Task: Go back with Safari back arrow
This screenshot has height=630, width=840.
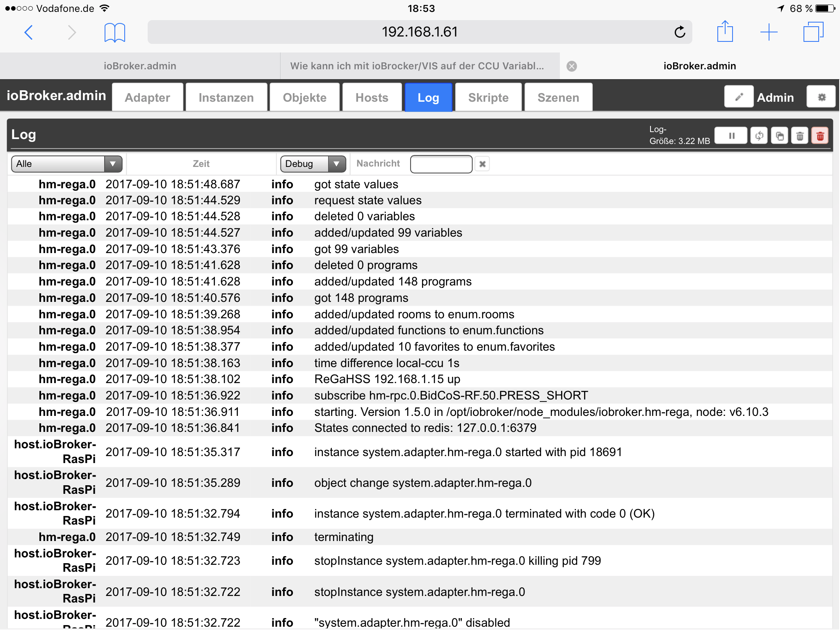Action: pyautogui.click(x=29, y=32)
